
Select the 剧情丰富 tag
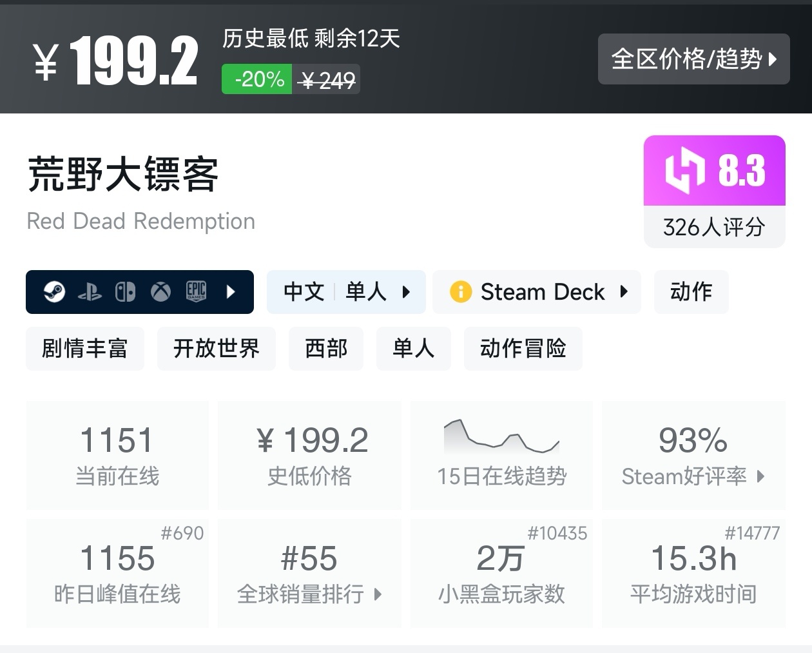(x=85, y=349)
